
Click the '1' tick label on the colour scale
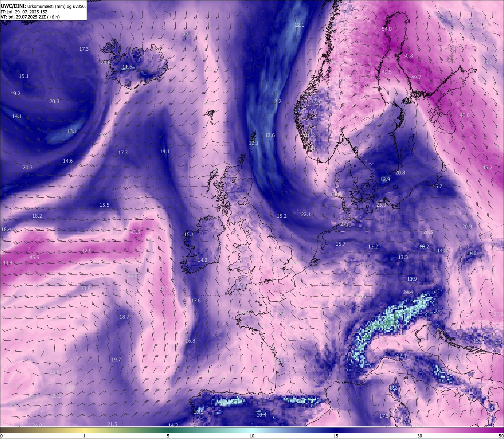click(84, 436)
